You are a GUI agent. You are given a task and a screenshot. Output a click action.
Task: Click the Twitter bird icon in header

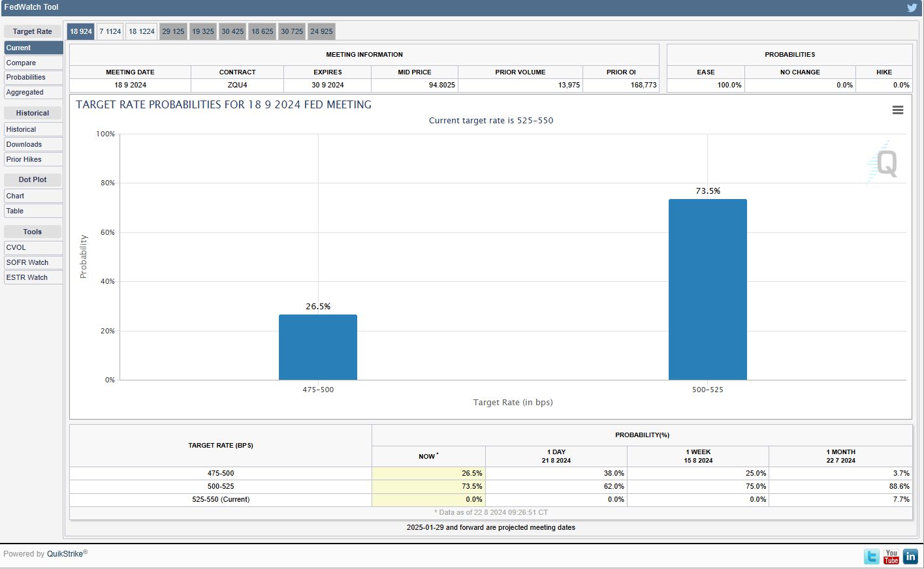(912, 8)
